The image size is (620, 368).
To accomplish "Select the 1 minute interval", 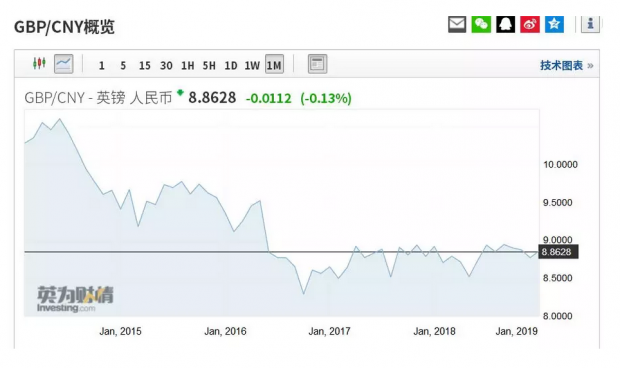I will coord(102,65).
